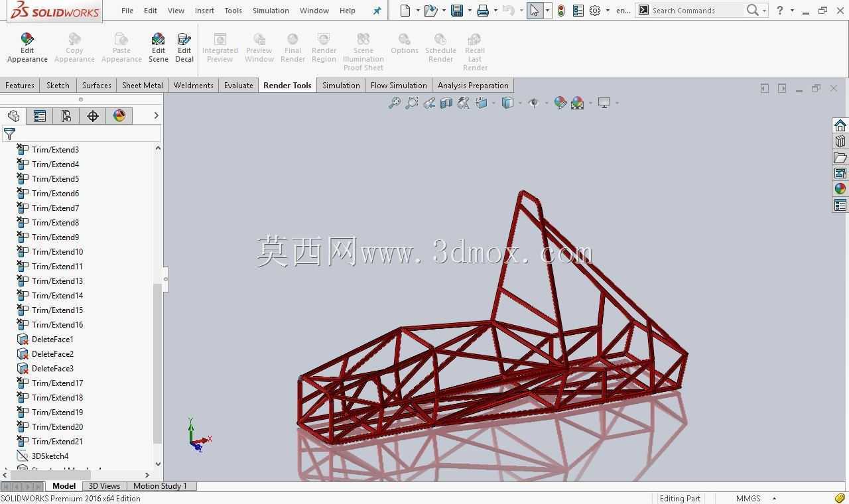This screenshot has width=849, height=504.
Task: Open SOLIDWORKS Resources home pane
Action: point(840,125)
